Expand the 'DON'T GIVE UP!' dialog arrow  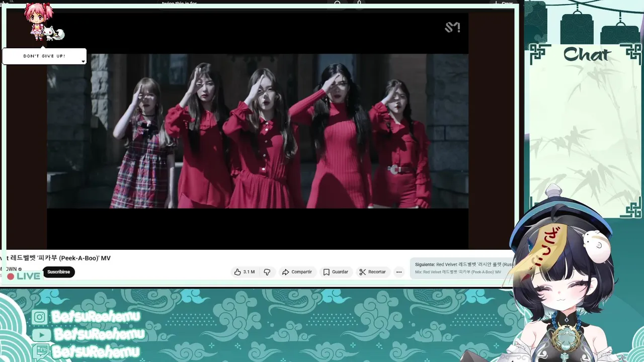pyautogui.click(x=83, y=61)
